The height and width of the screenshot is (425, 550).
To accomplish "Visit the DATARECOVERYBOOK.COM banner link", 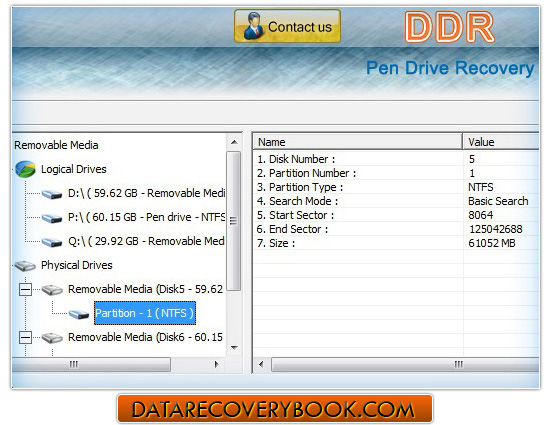I will pyautogui.click(x=275, y=409).
